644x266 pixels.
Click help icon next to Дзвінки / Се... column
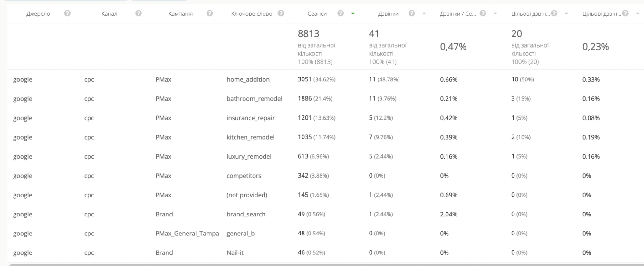click(x=483, y=14)
